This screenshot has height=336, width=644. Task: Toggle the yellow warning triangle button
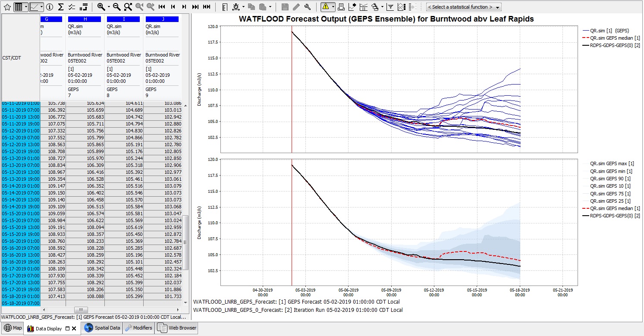(325, 7)
